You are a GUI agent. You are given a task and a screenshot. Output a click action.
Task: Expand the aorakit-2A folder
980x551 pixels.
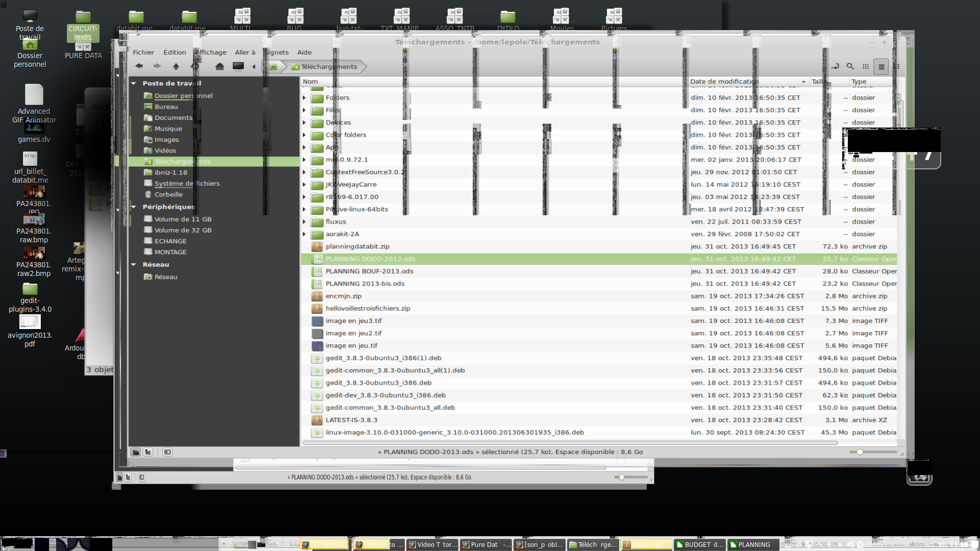(305, 234)
